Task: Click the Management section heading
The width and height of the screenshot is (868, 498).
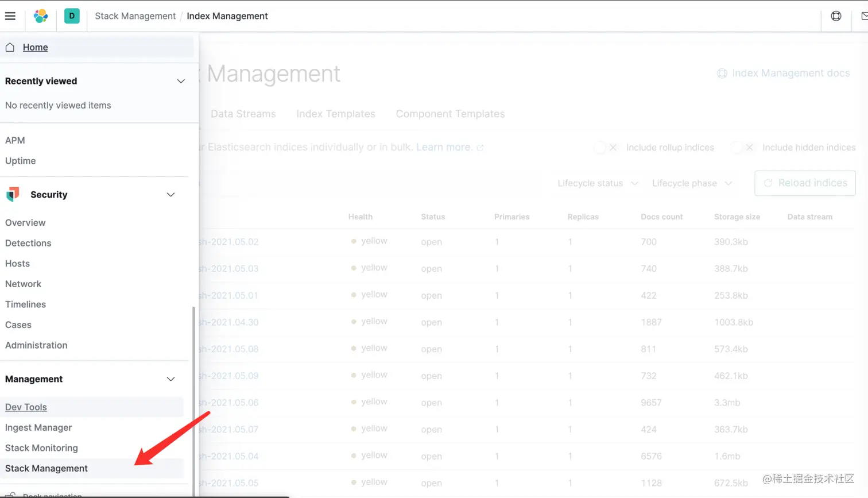Action: click(x=34, y=379)
